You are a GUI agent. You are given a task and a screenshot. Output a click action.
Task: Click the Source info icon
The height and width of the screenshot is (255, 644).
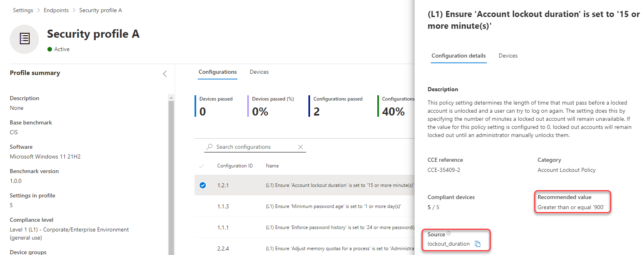pyautogui.click(x=448, y=234)
